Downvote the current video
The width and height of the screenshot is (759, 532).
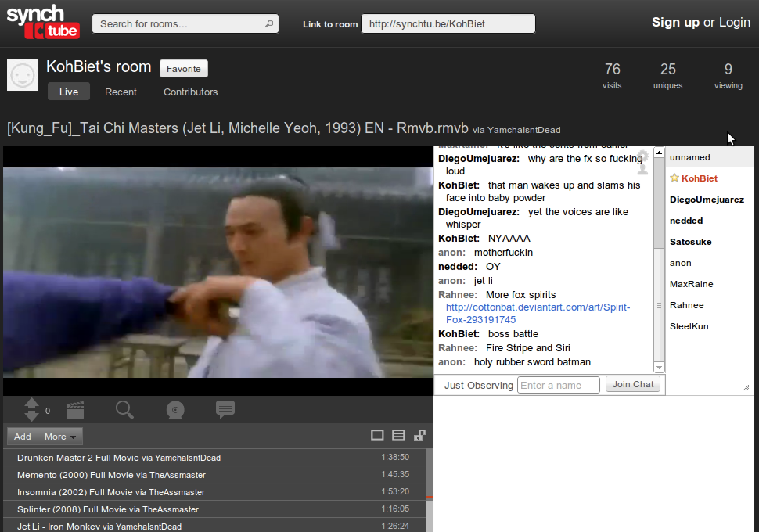(x=31, y=416)
